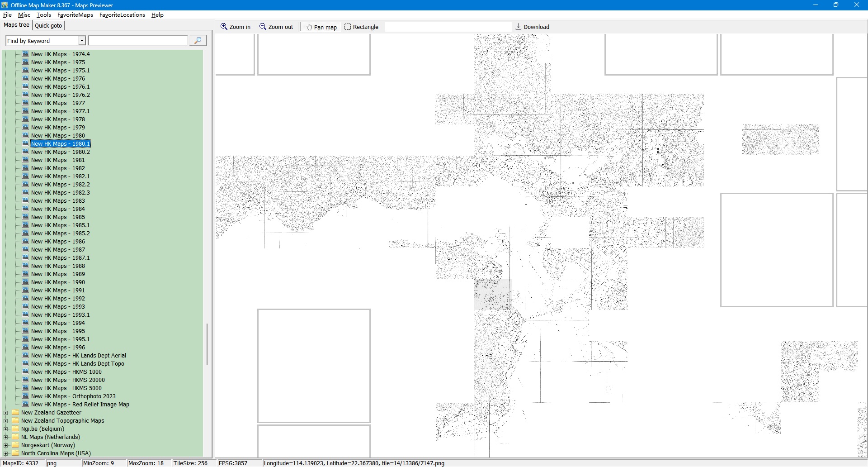Select New HK Maps - Red Relief Image Map
Viewport: 868px width, 467px height.
click(80, 405)
